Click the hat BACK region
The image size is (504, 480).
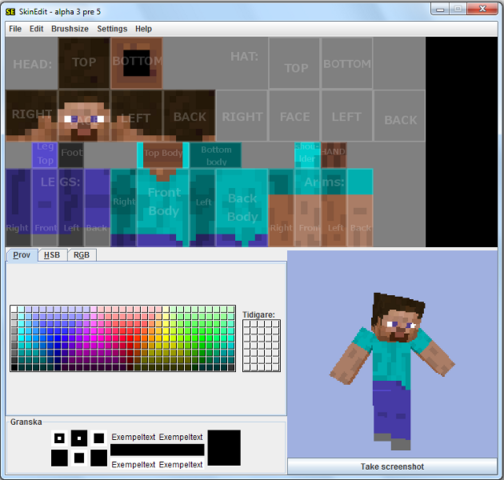400,116
